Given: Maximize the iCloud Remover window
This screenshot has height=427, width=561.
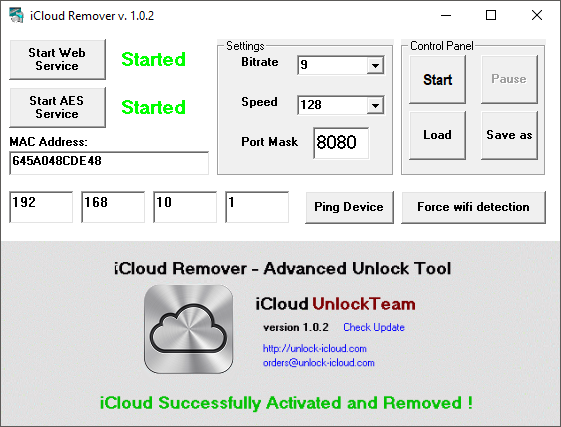Looking at the screenshot, I should [x=491, y=15].
